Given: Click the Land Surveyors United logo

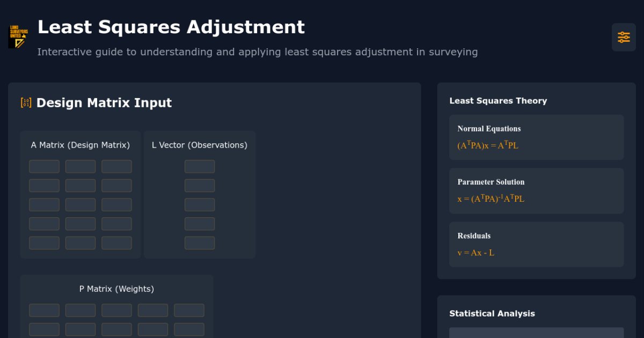Looking at the screenshot, I should (17, 36).
